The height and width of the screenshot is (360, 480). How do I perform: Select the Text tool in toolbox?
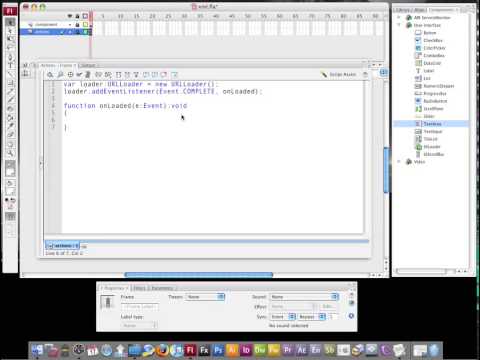tap(10, 65)
